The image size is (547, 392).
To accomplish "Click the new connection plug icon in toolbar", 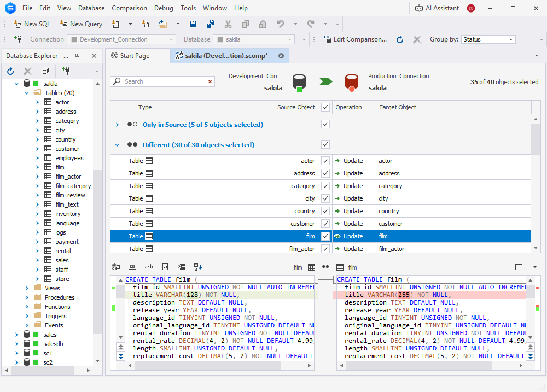I will pos(18,39).
